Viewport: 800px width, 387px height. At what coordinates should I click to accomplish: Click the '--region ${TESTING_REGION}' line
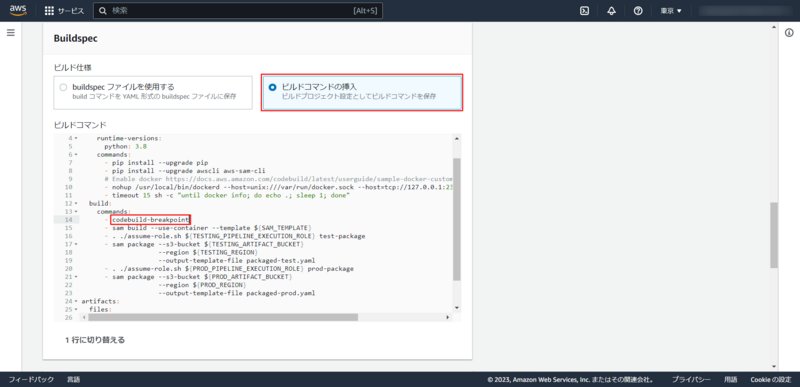pyautogui.click(x=209, y=252)
